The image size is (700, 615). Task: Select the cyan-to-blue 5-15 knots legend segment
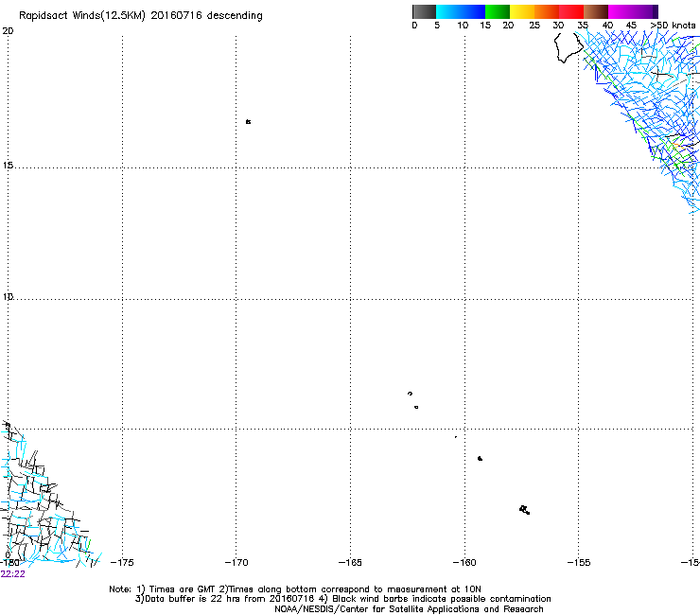[x=461, y=11]
